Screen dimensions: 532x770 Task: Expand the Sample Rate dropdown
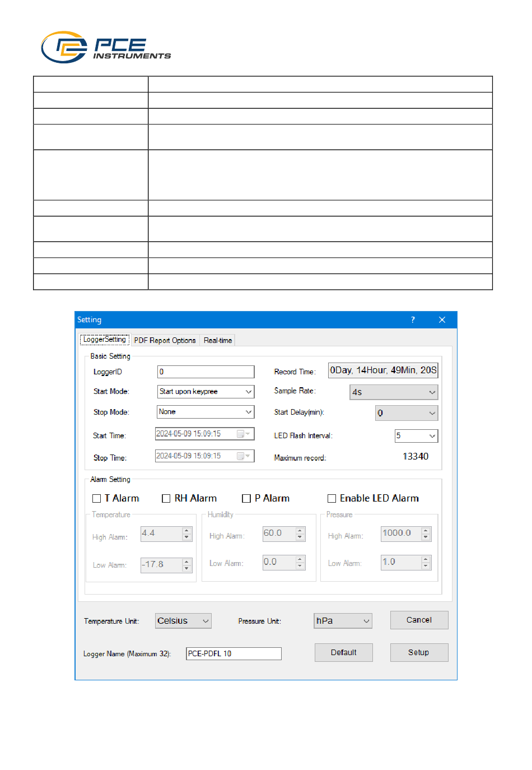[394, 392]
